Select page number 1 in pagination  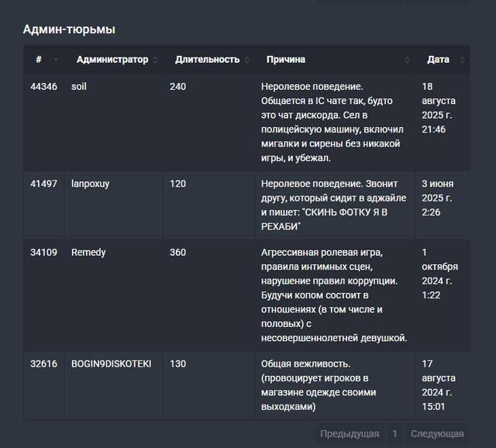(394, 434)
